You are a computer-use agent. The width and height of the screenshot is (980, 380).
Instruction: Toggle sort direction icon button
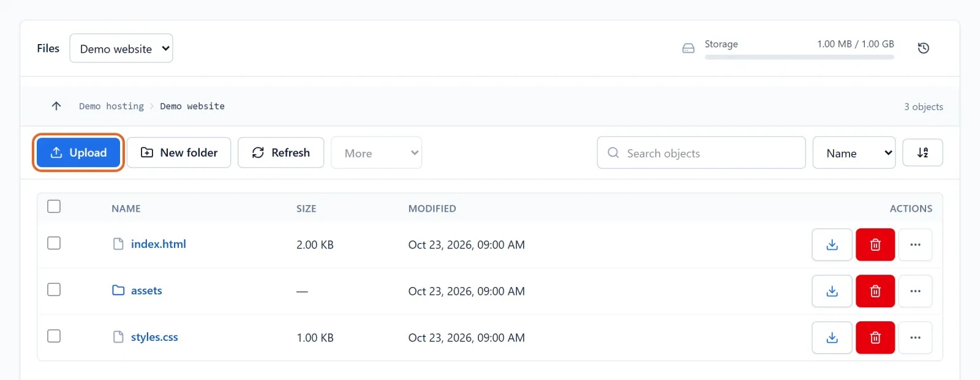[922, 153]
